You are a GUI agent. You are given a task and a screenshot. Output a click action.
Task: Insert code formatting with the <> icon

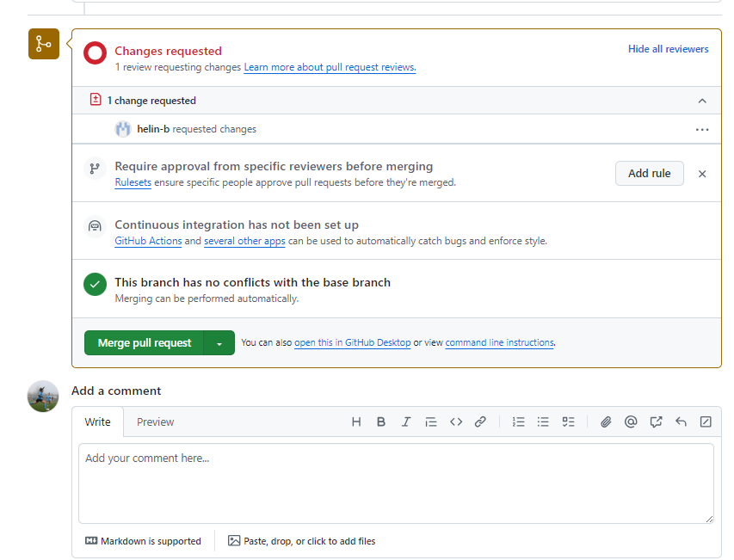[456, 422]
